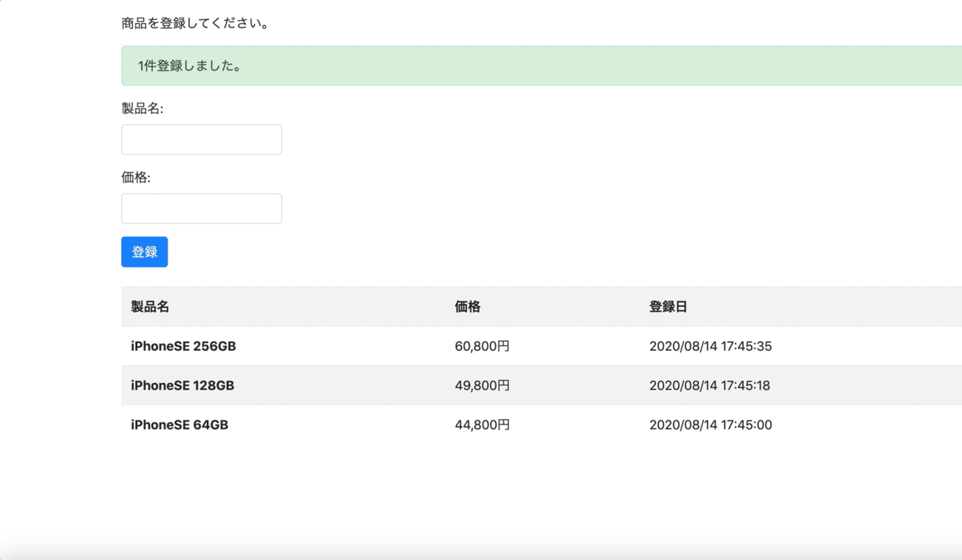Click the 1件登録しました。 success message
Image resolution: width=962 pixels, height=560 pixels.
click(x=189, y=66)
